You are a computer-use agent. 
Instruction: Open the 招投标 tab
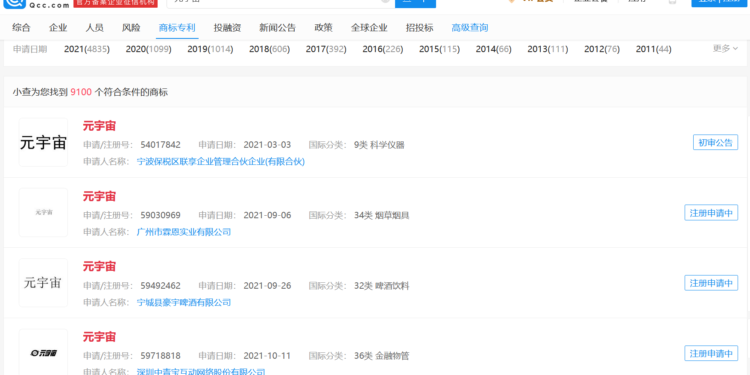[419, 28]
